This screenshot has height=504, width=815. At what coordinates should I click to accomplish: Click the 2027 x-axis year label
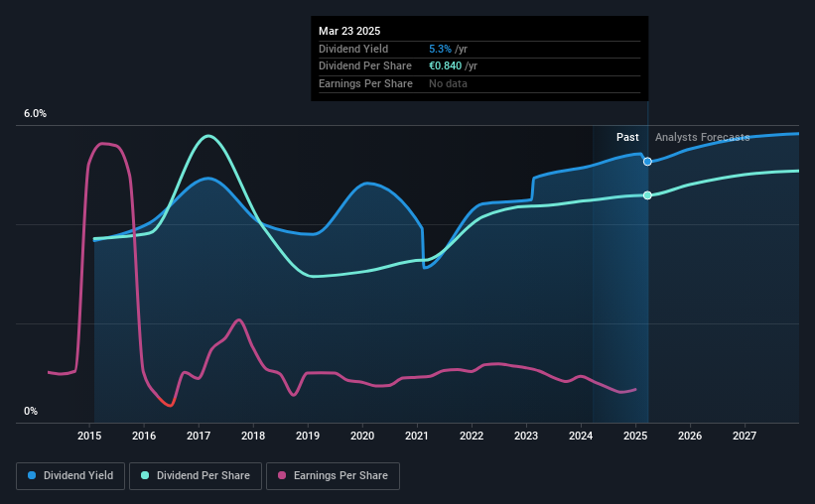tap(745, 436)
